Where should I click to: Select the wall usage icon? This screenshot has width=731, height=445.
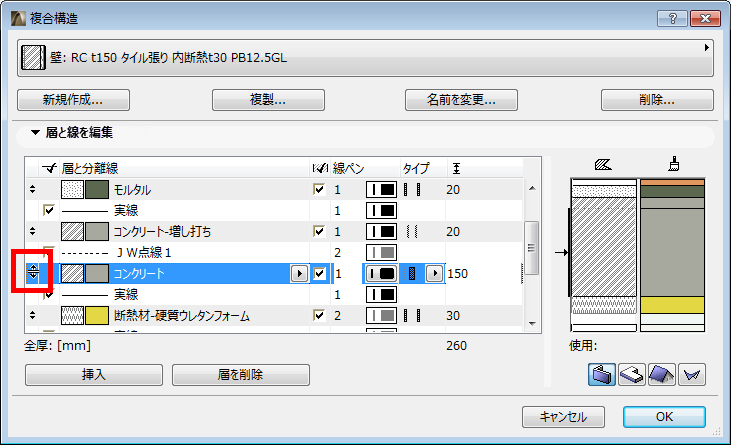point(601,375)
